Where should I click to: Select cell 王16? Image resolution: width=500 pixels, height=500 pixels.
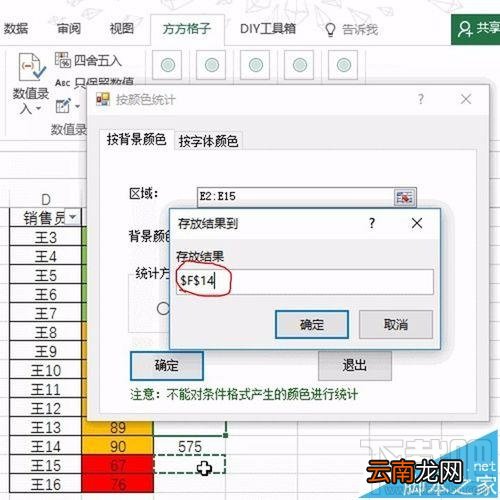[x=46, y=484]
